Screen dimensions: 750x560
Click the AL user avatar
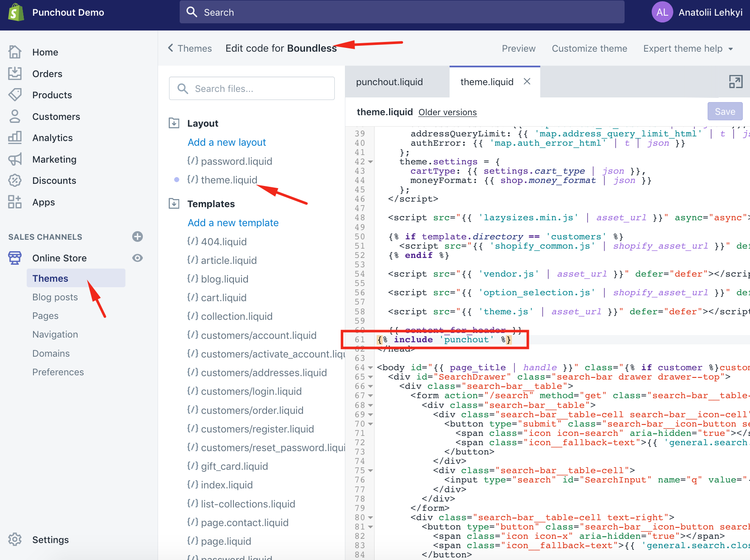click(662, 12)
